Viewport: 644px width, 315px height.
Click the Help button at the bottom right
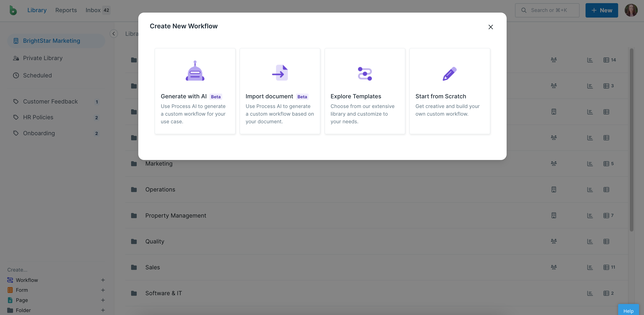click(x=629, y=311)
